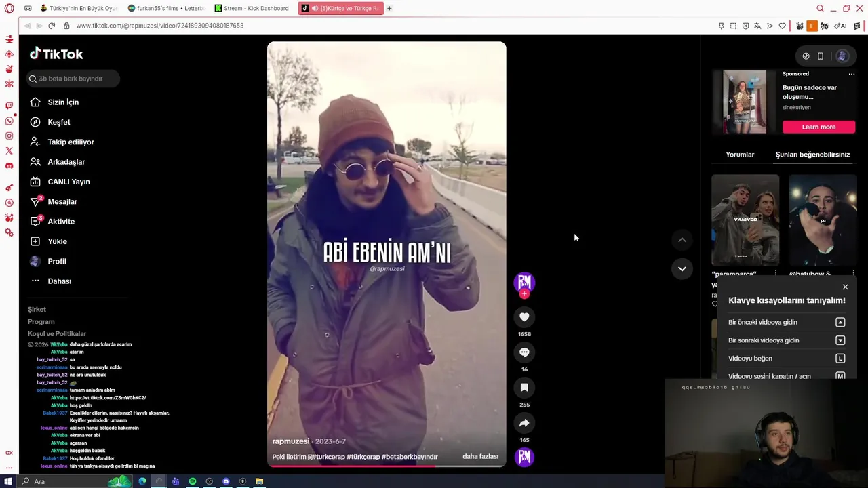Click the Learn more ad button
This screenshot has width=868, height=488.
(x=818, y=127)
